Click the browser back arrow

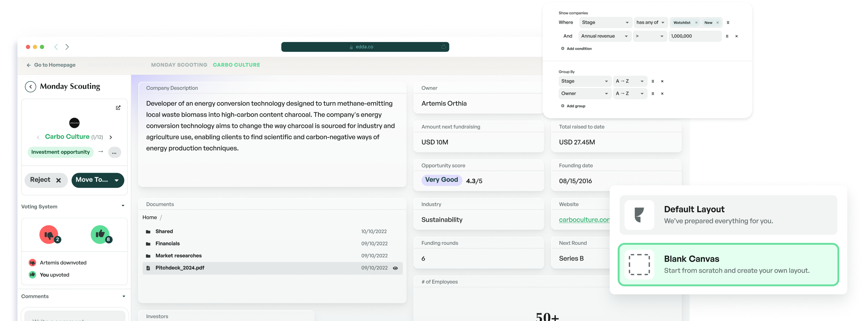point(56,47)
